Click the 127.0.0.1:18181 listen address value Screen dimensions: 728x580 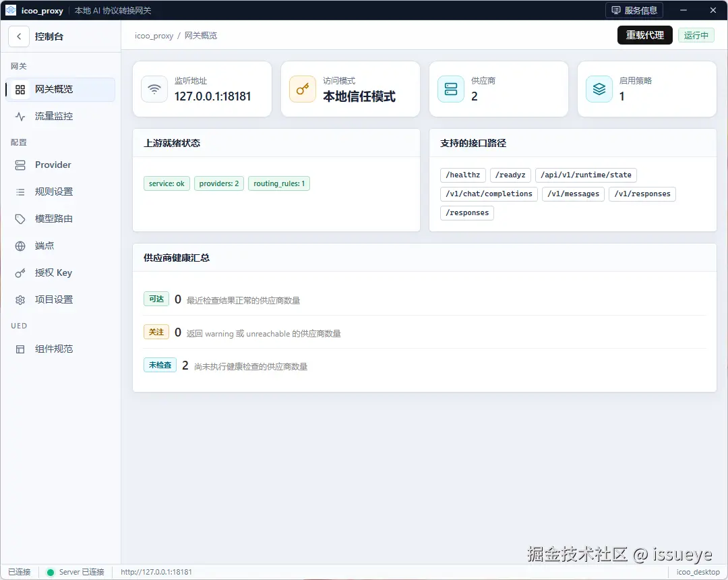212,96
